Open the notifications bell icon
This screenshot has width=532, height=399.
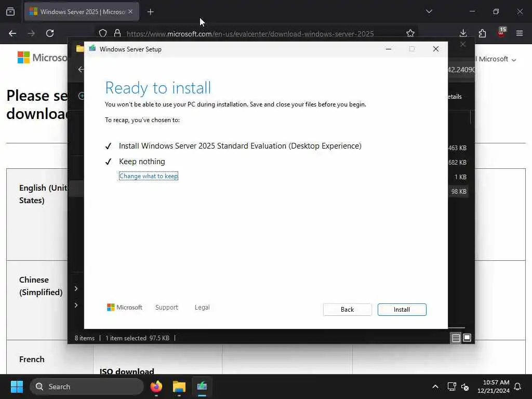click(517, 387)
